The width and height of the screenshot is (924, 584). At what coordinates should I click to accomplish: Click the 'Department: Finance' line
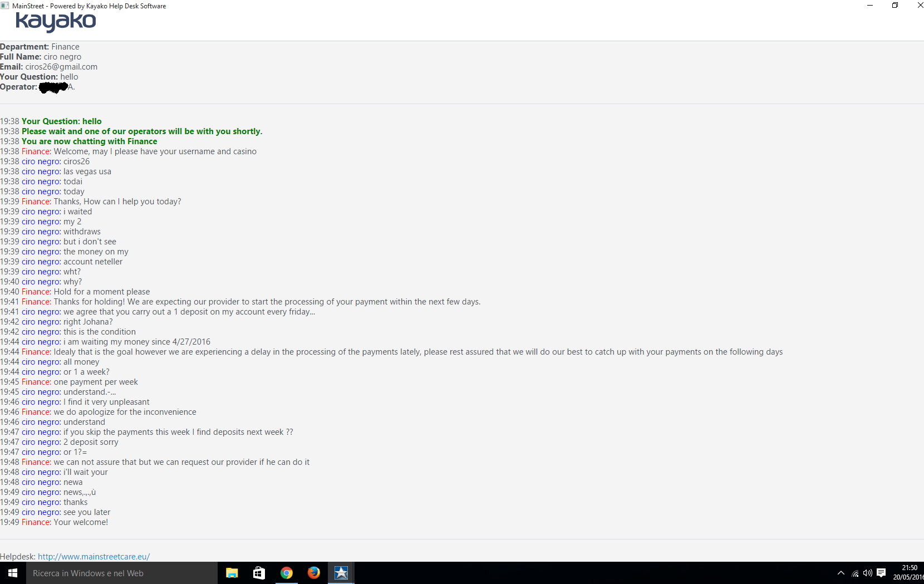[x=40, y=47]
